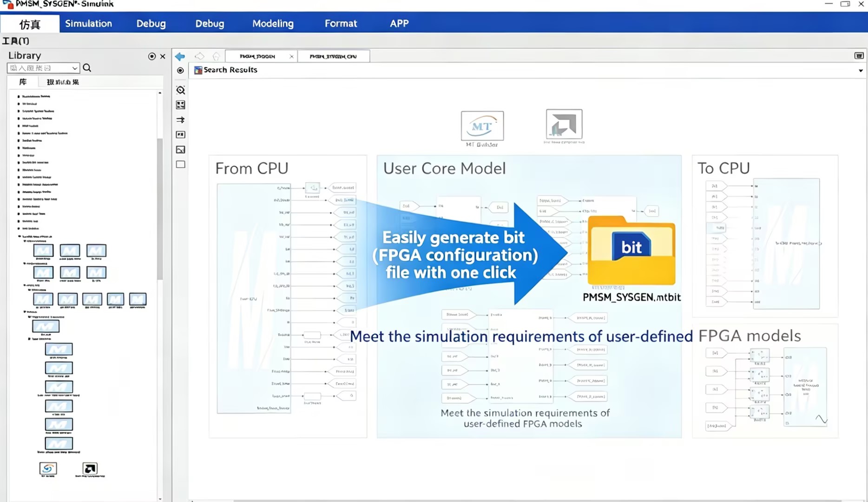Select the gray arrow-logo block beside MT Builder
The height and width of the screenshot is (502, 868).
(x=564, y=124)
